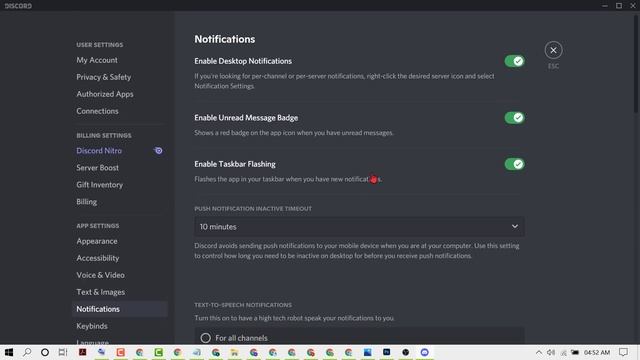This screenshot has height=360, width=640.
Task: Open Connections settings
Action: 97,111
